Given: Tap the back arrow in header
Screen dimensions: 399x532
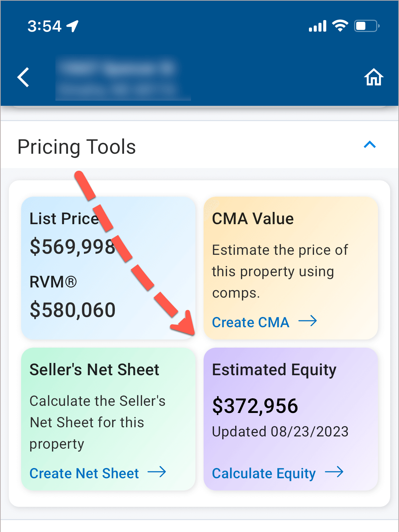Looking at the screenshot, I should point(23,77).
